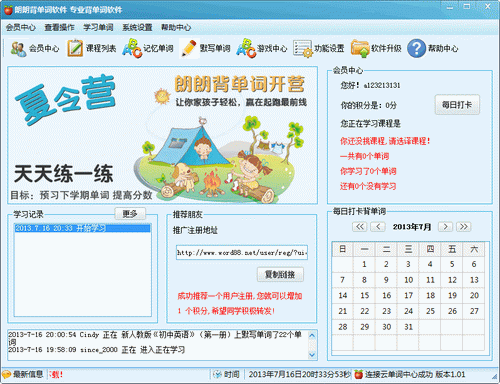
Task: Open 学习单词 menu
Action: 98,27
